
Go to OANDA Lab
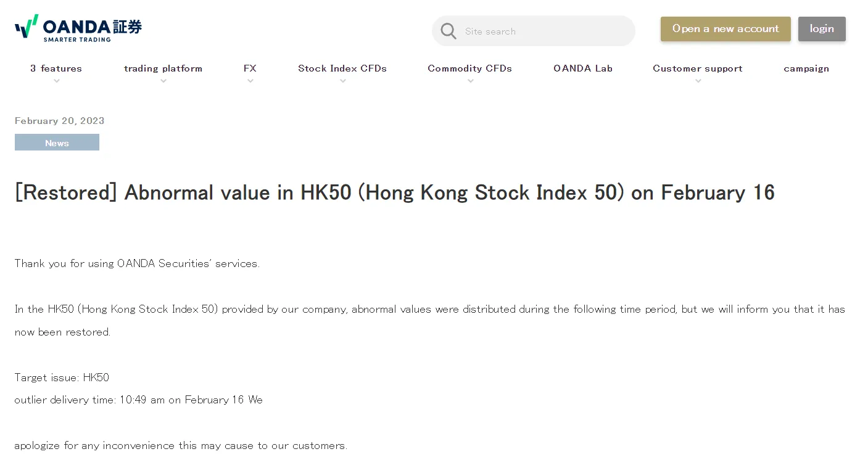click(x=583, y=68)
